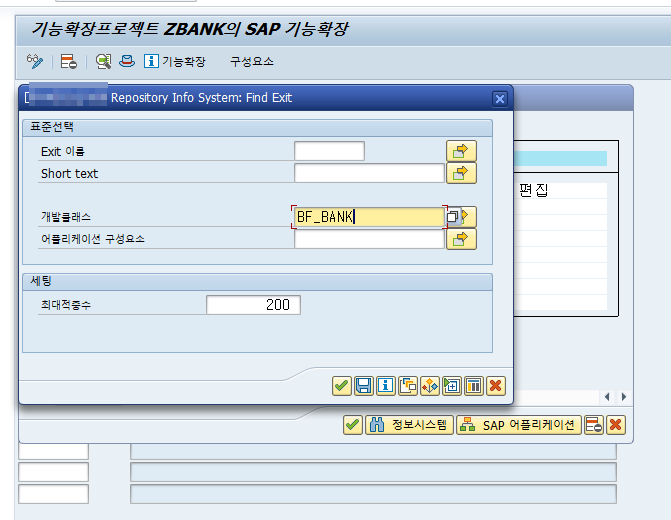This screenshot has width=671, height=520.
Task: Open multiple selection for Short text
Action: 461,173
